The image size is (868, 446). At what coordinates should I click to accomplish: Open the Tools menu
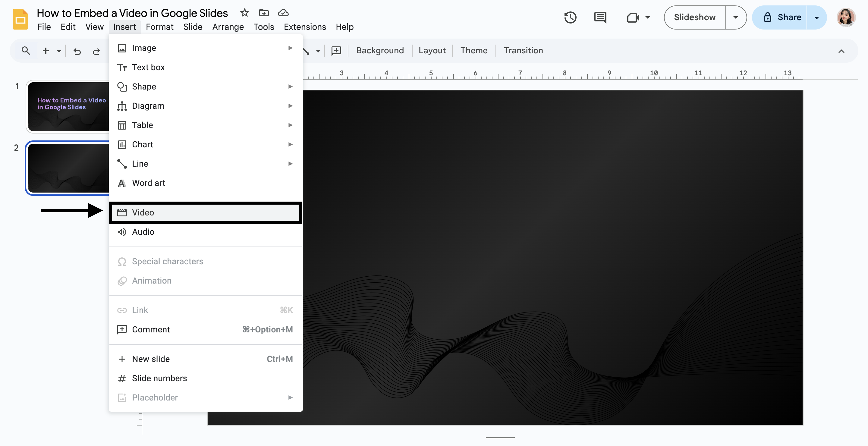coord(263,27)
